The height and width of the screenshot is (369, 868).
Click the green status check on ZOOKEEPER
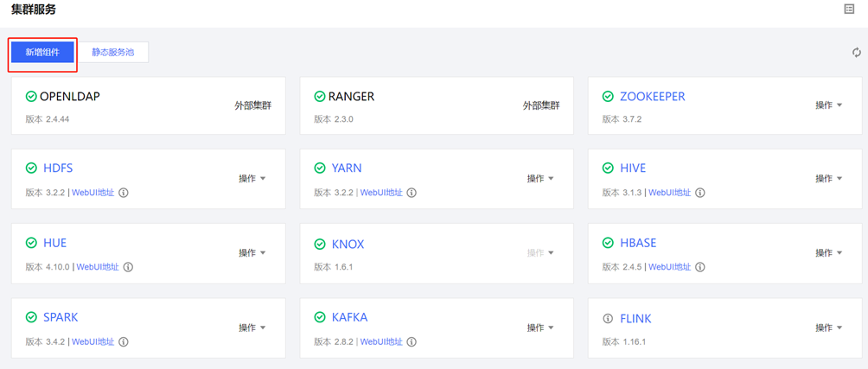pyautogui.click(x=608, y=97)
